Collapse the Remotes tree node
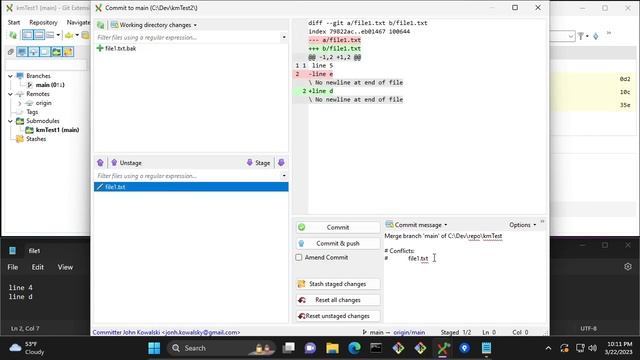640x360 pixels. (10, 94)
